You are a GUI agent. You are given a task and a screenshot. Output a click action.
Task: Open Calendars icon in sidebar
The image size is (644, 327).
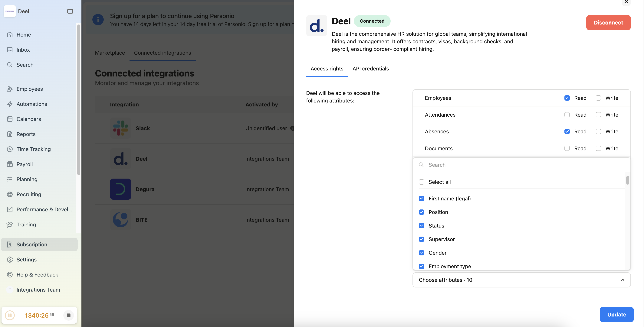tap(10, 119)
